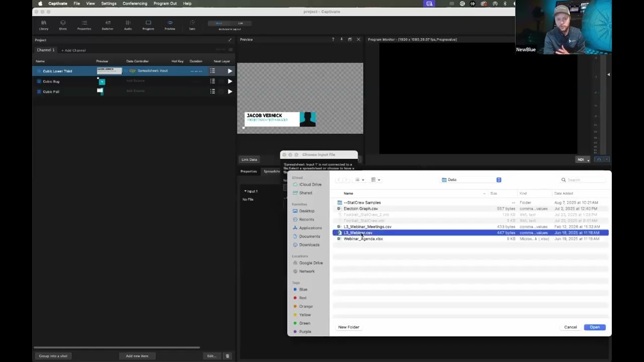Show the Program toolbar icon
This screenshot has width=644, height=362.
148,25
